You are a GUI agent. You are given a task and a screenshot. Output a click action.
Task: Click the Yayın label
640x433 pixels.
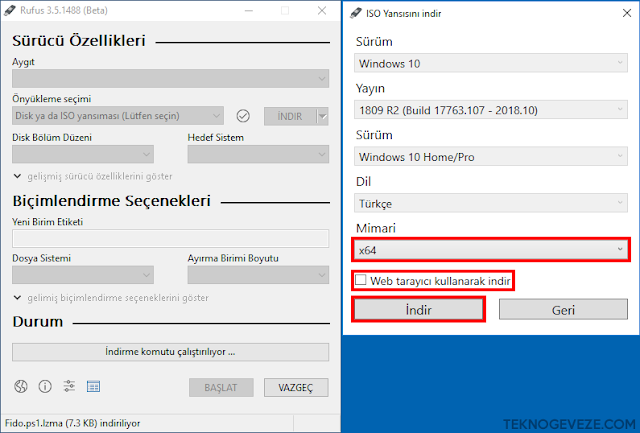pyautogui.click(x=370, y=89)
